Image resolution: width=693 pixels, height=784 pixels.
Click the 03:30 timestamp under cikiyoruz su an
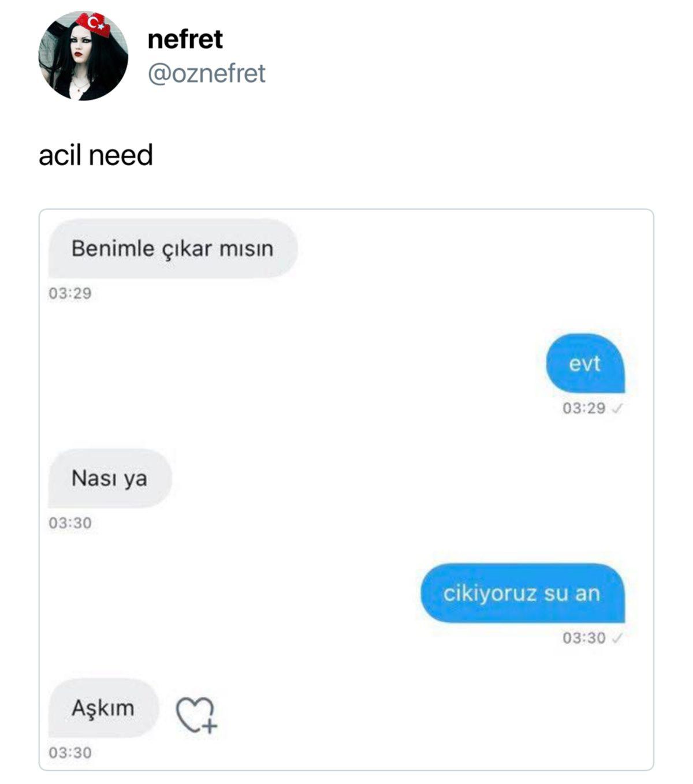tap(583, 639)
